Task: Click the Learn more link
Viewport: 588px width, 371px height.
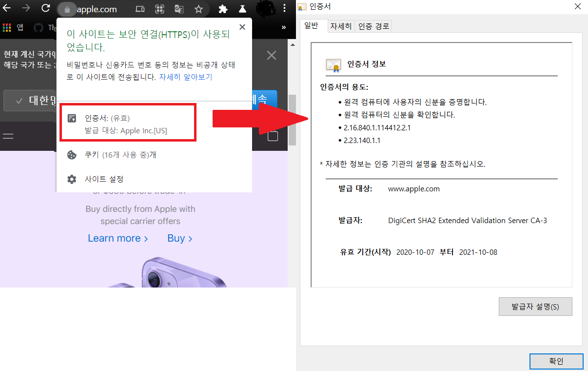Action: pyautogui.click(x=118, y=238)
